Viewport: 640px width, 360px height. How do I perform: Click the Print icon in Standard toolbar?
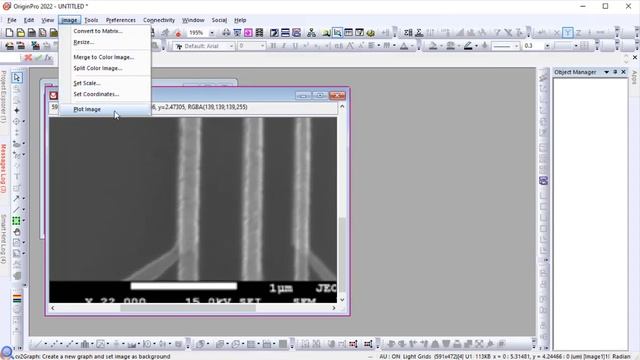pos(226,33)
